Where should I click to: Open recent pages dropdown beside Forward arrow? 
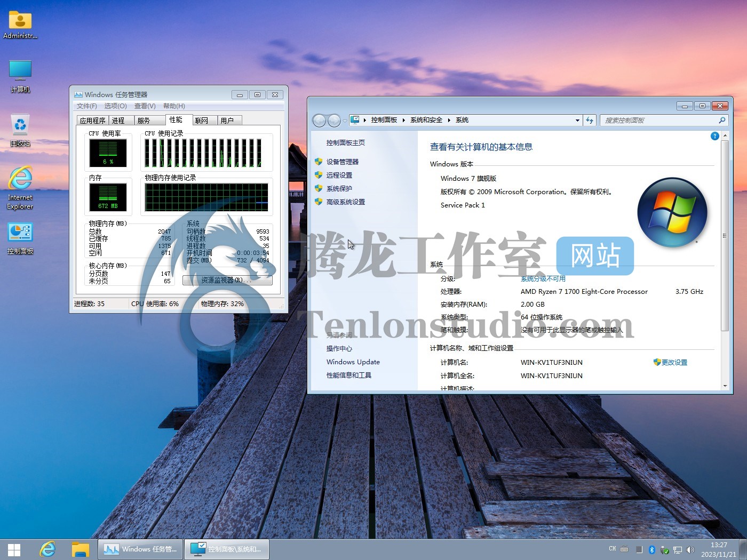344,121
